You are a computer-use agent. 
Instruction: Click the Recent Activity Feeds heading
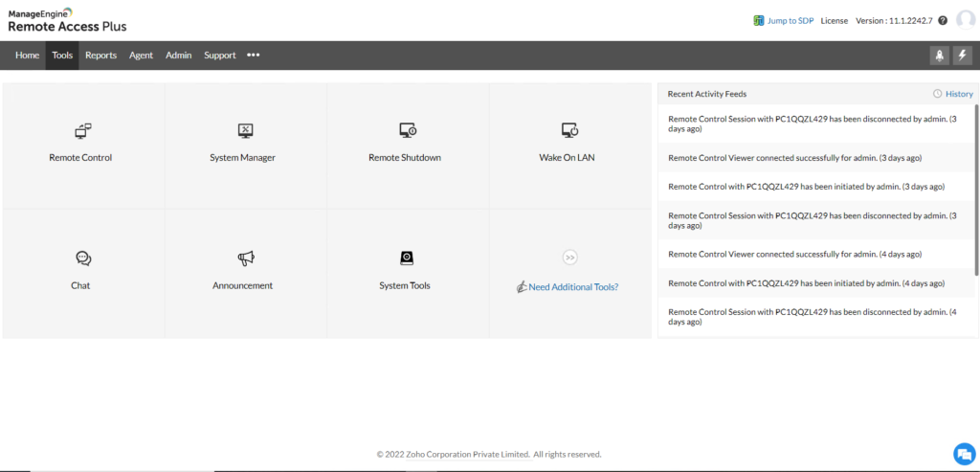[707, 94]
